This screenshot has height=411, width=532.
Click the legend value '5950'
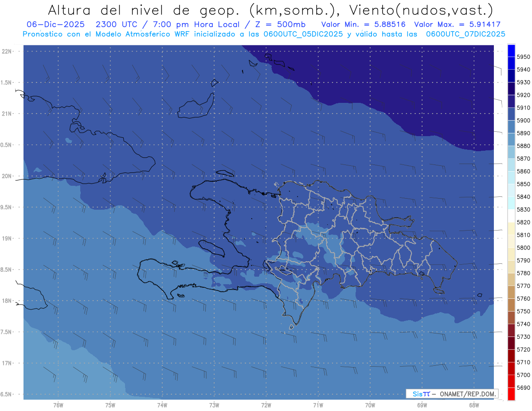[524, 57]
